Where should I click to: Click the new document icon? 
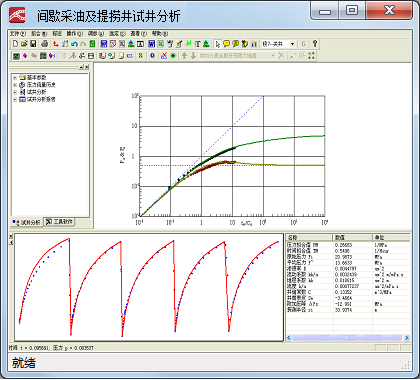click(15, 44)
